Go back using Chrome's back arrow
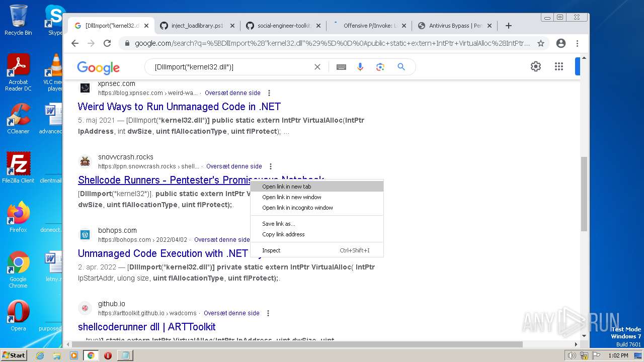The height and width of the screenshot is (362, 644). pos(75,43)
